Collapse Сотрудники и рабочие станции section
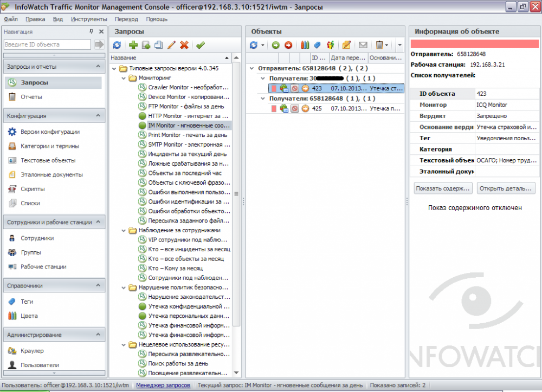Viewport: 542px width, 392px height. (x=98, y=222)
